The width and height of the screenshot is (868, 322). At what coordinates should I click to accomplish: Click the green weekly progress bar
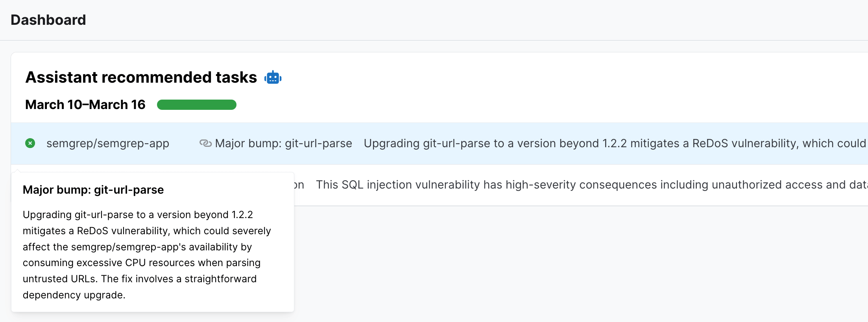click(196, 105)
